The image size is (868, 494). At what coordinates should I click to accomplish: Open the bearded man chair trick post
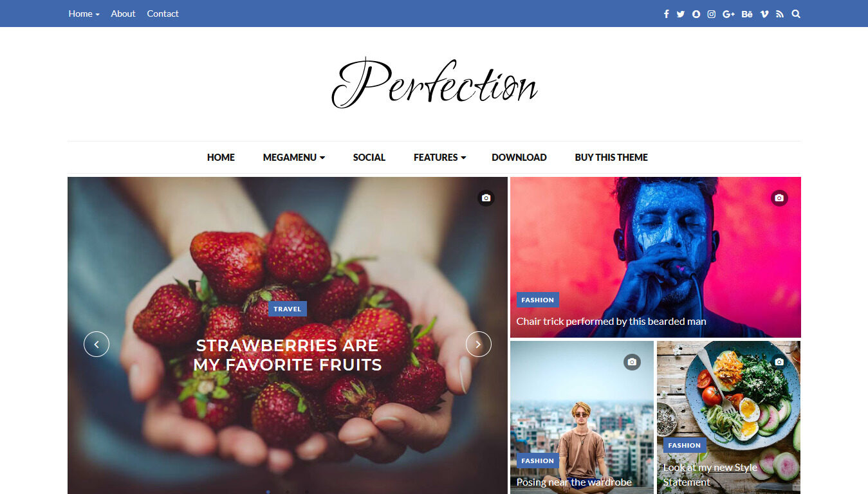point(611,321)
